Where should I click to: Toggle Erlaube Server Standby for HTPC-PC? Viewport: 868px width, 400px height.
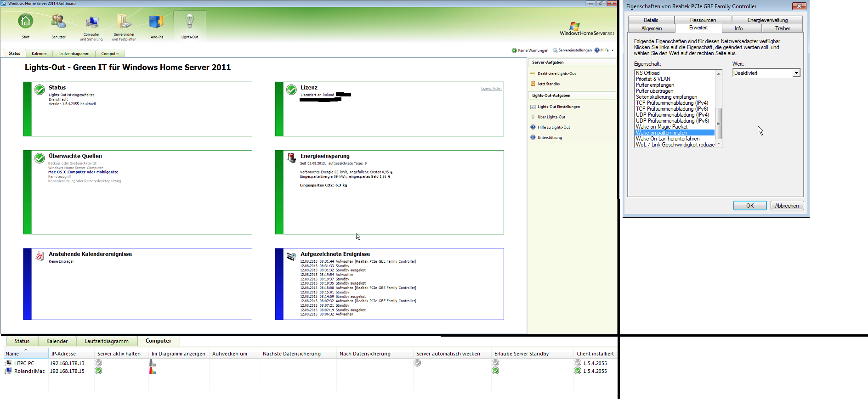pos(495,363)
